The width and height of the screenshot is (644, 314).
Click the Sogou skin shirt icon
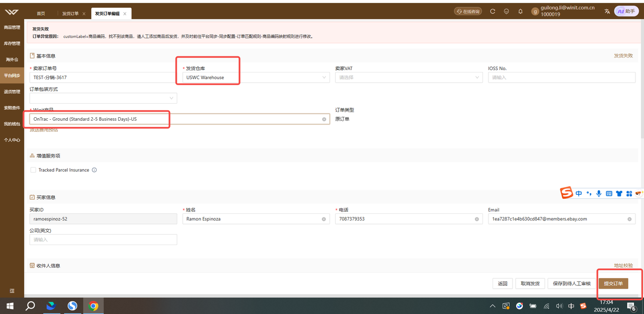pyautogui.click(x=619, y=193)
